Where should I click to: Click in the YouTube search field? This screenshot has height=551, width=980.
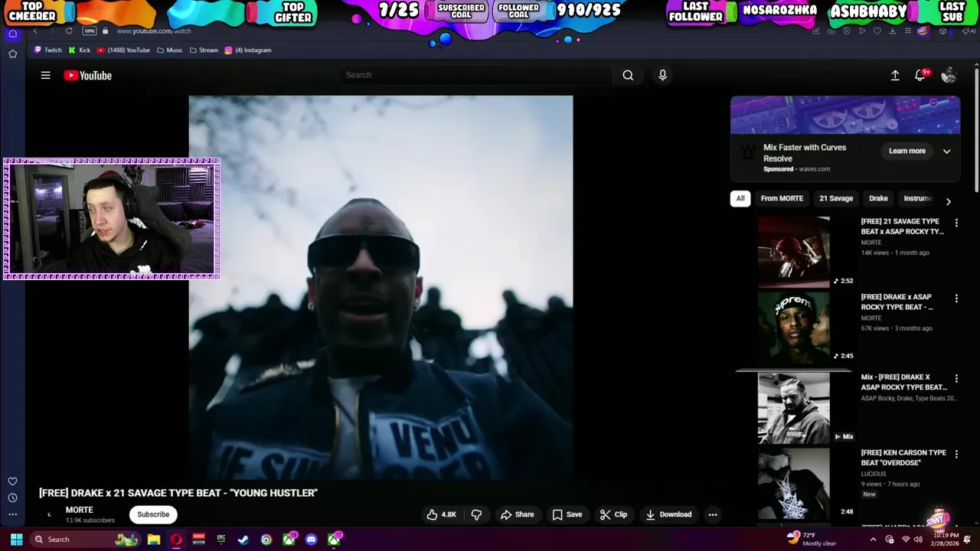475,75
